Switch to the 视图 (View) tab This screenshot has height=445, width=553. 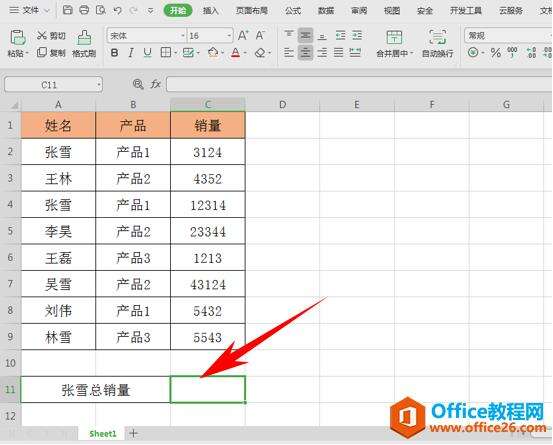coord(392,11)
